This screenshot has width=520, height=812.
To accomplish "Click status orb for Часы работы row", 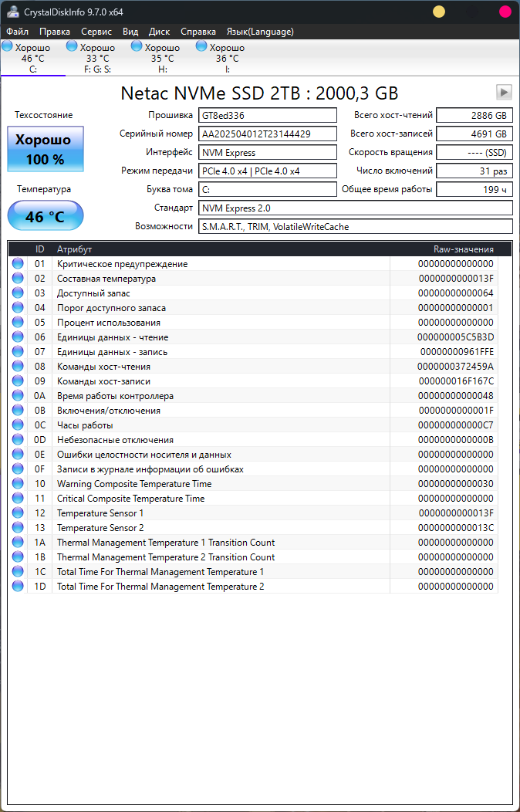I will point(18,425).
